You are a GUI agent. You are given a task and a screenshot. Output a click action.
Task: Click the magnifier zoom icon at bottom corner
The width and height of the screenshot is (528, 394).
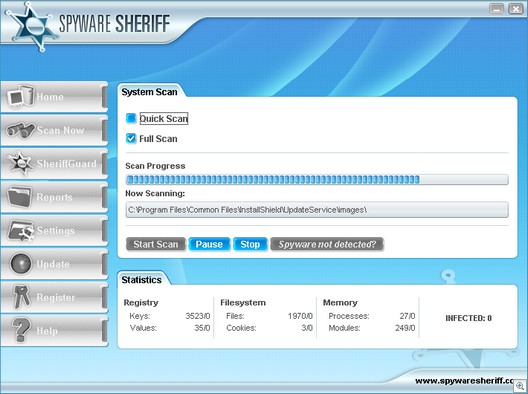pos(520,386)
